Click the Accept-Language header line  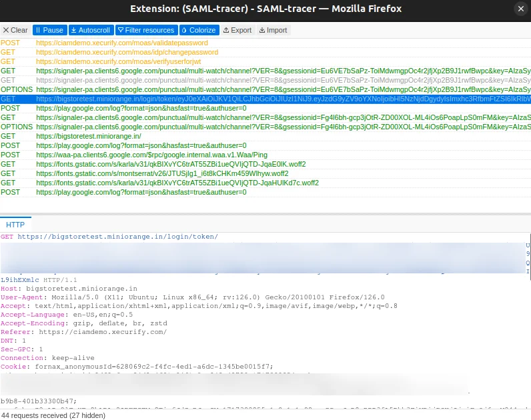(x=67, y=315)
